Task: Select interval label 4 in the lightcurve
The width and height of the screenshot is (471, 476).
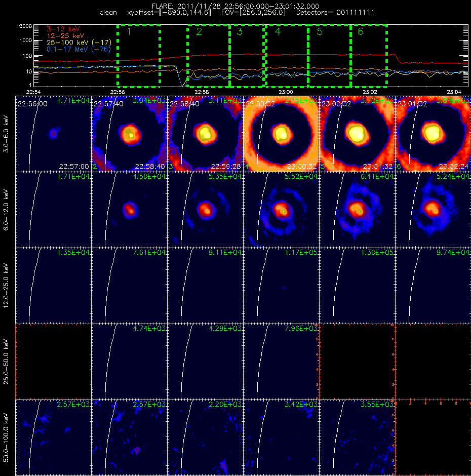Action: (x=278, y=31)
